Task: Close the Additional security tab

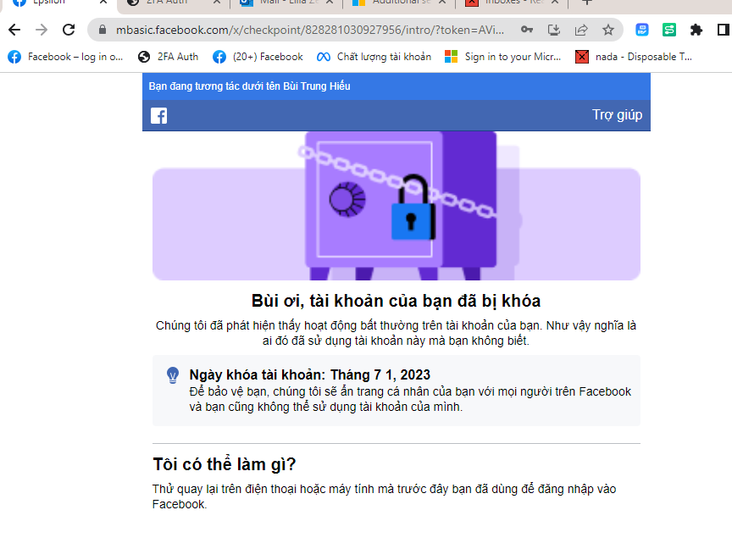Action: 442,2
